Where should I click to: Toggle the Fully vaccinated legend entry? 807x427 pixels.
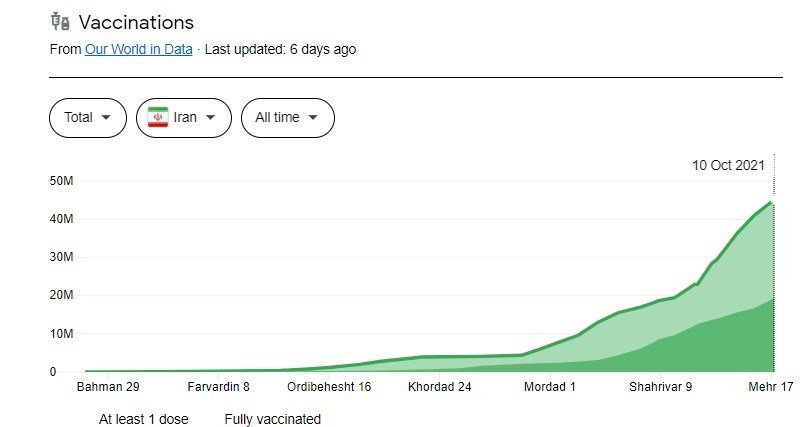(x=272, y=419)
